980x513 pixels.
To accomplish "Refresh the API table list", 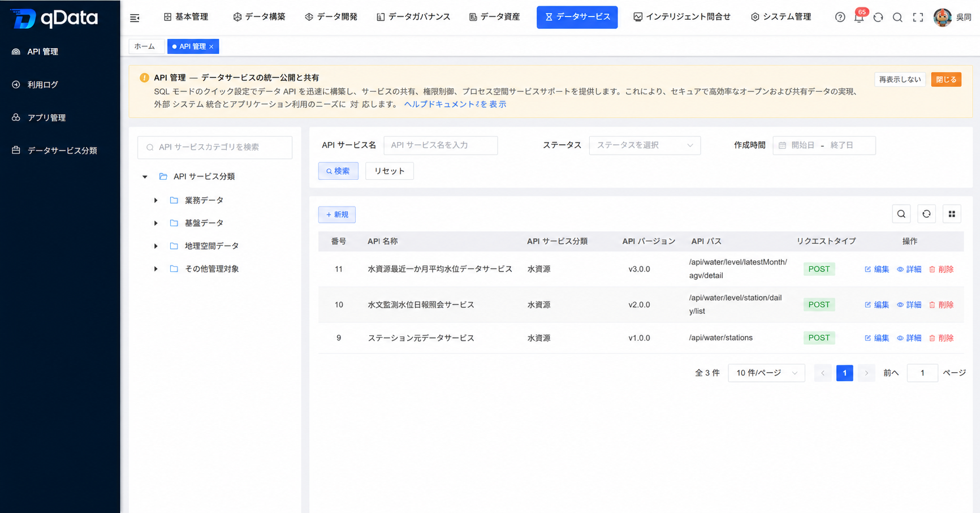I will (926, 214).
